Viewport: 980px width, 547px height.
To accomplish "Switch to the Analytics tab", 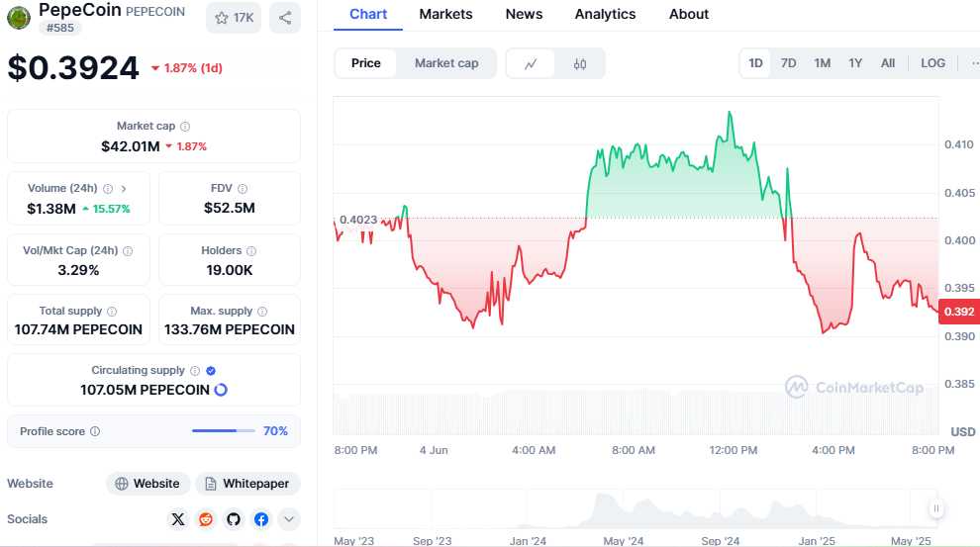I will coord(605,15).
